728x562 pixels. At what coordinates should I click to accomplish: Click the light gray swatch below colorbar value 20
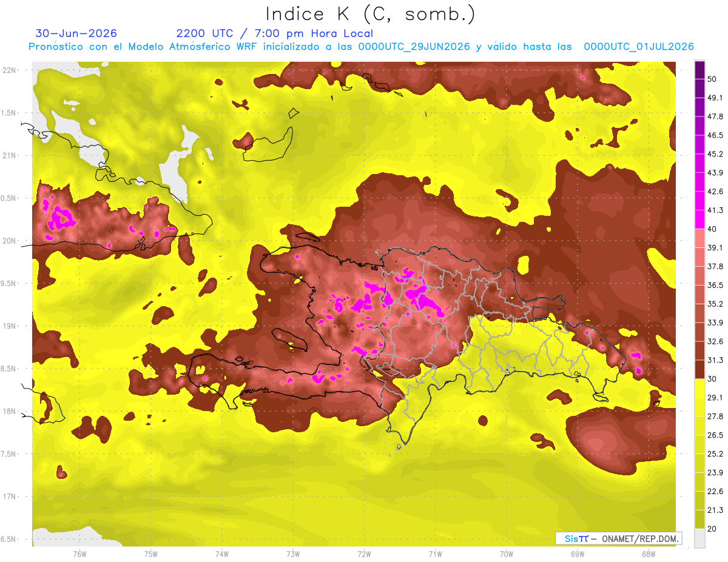coord(700,538)
